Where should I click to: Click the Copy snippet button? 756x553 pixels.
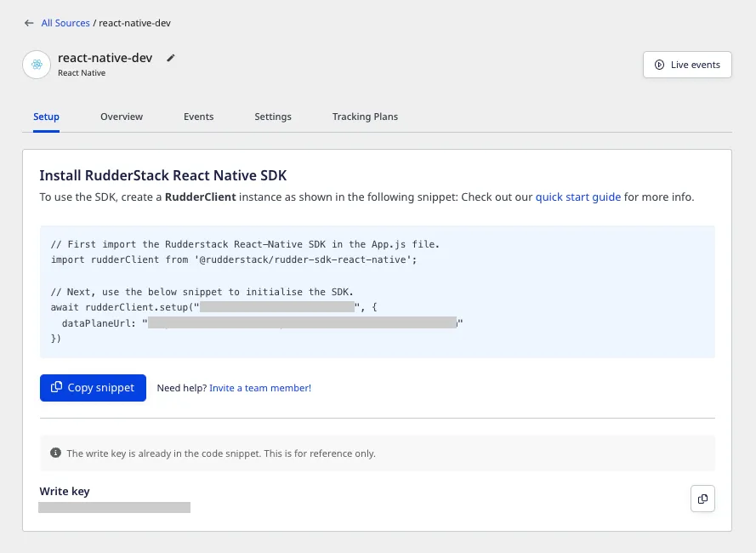click(x=93, y=388)
